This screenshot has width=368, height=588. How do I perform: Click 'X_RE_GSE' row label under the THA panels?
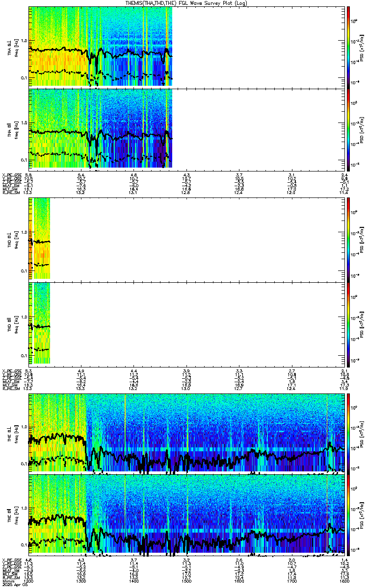(12, 175)
